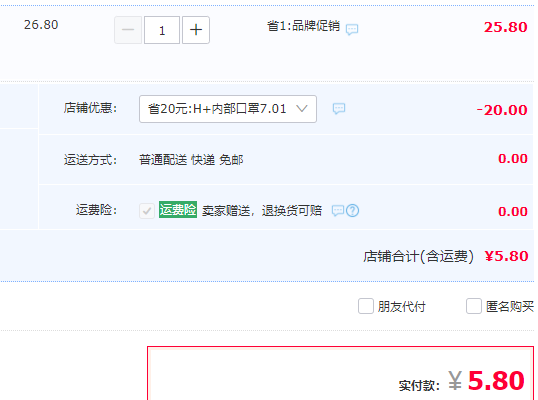Click the question mark help icon
The width and height of the screenshot is (538, 400).
[x=352, y=210]
